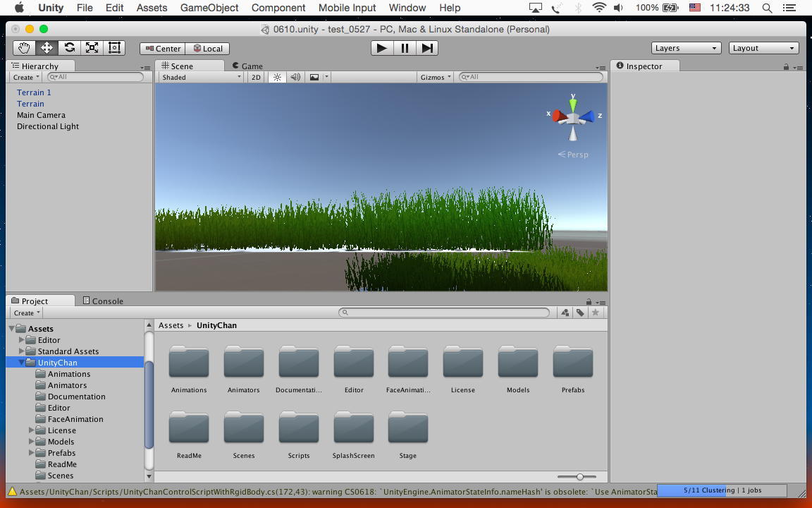The image size is (812, 508).
Task: Select the Hand tool in toolbar
Action: tap(24, 48)
